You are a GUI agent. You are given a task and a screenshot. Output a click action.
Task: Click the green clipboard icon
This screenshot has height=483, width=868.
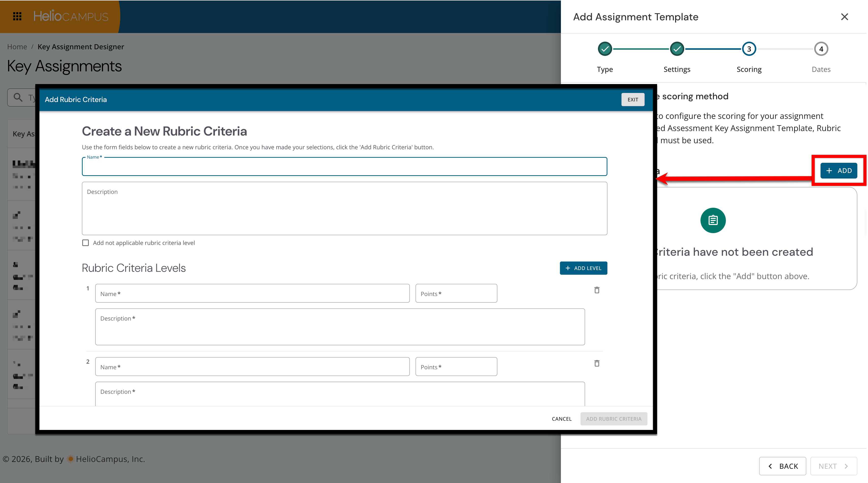[x=713, y=220]
